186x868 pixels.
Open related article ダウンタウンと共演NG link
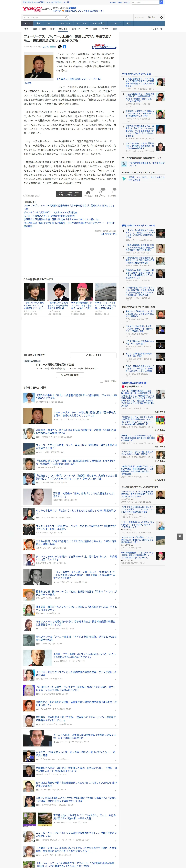pyautogui.click(x=50, y=213)
